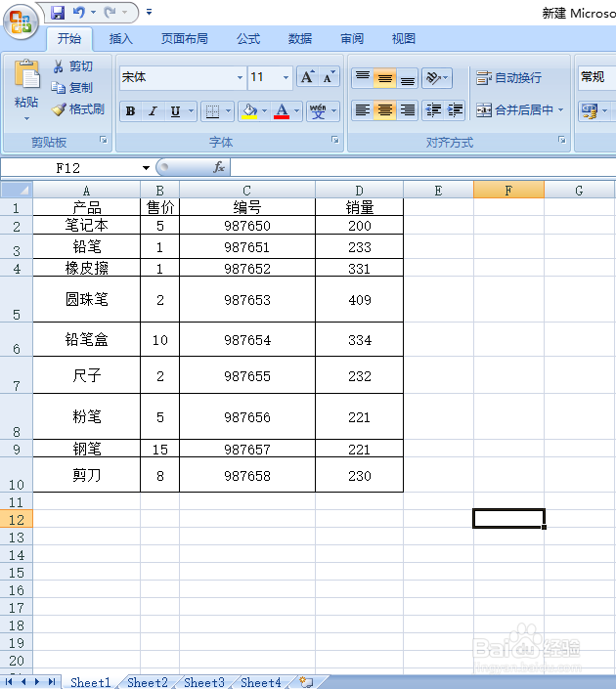Open the font dialog launcher

pyautogui.click(x=335, y=140)
